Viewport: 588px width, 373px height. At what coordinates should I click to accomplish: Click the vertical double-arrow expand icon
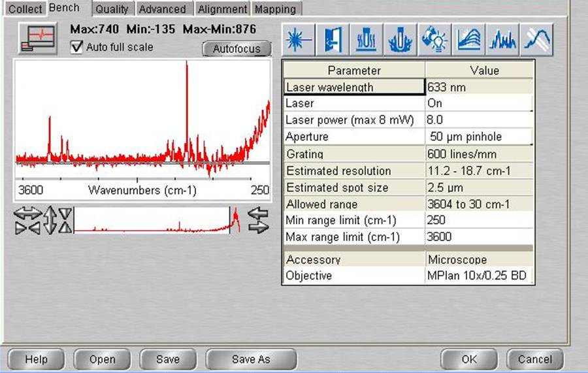click(50, 220)
